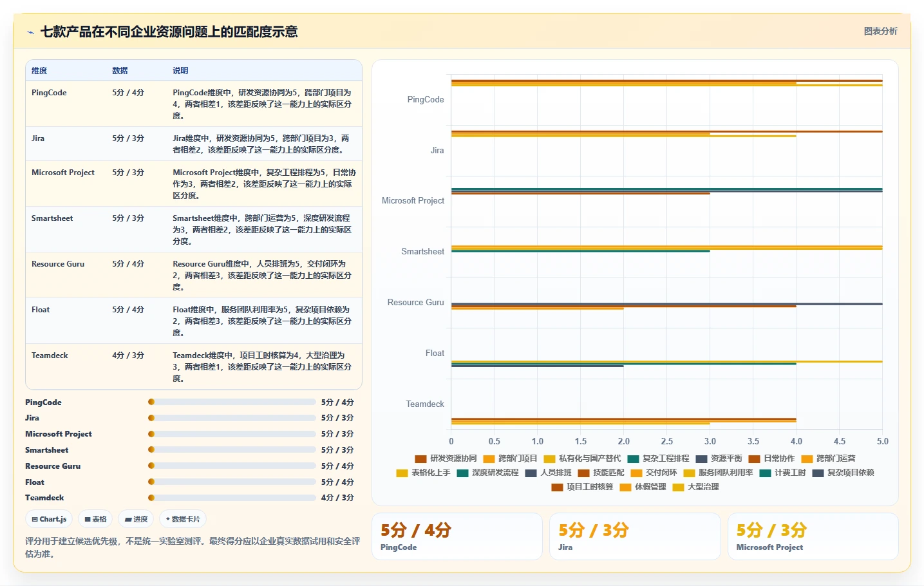Click the 交付闭环 legend color swatch
The width and height of the screenshot is (924, 586).
pos(636,473)
